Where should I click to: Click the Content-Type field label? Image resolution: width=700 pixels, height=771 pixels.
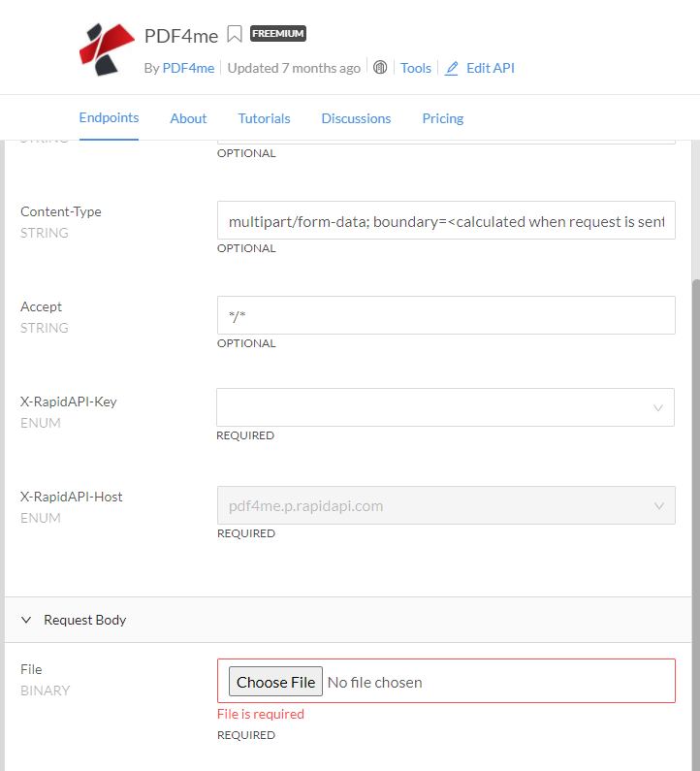[61, 211]
